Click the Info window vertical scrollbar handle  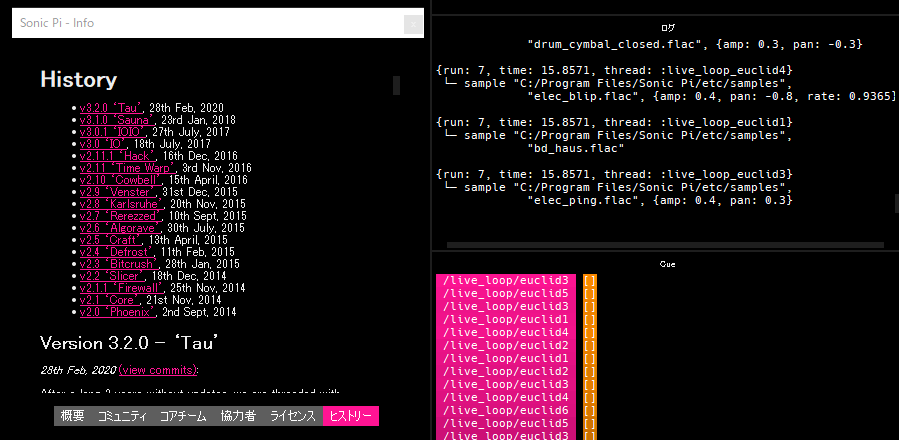(x=397, y=85)
